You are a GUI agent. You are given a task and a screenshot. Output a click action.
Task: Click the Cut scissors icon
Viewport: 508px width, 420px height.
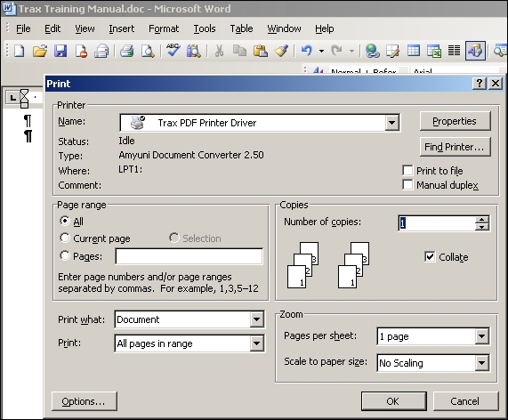click(x=219, y=51)
